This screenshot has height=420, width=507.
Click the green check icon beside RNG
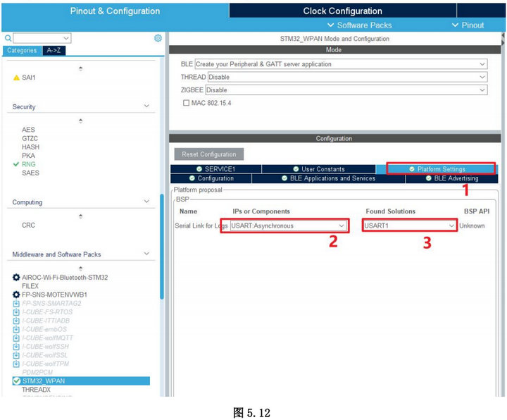point(16,164)
